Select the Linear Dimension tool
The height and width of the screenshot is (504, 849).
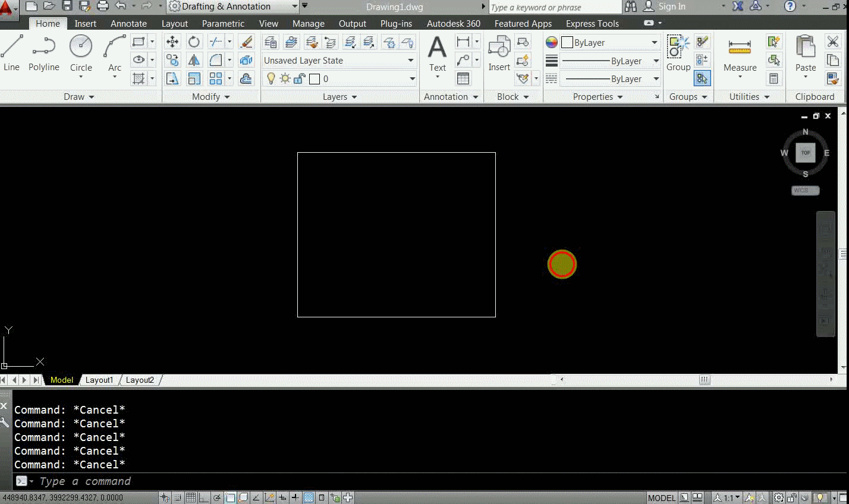(x=463, y=42)
